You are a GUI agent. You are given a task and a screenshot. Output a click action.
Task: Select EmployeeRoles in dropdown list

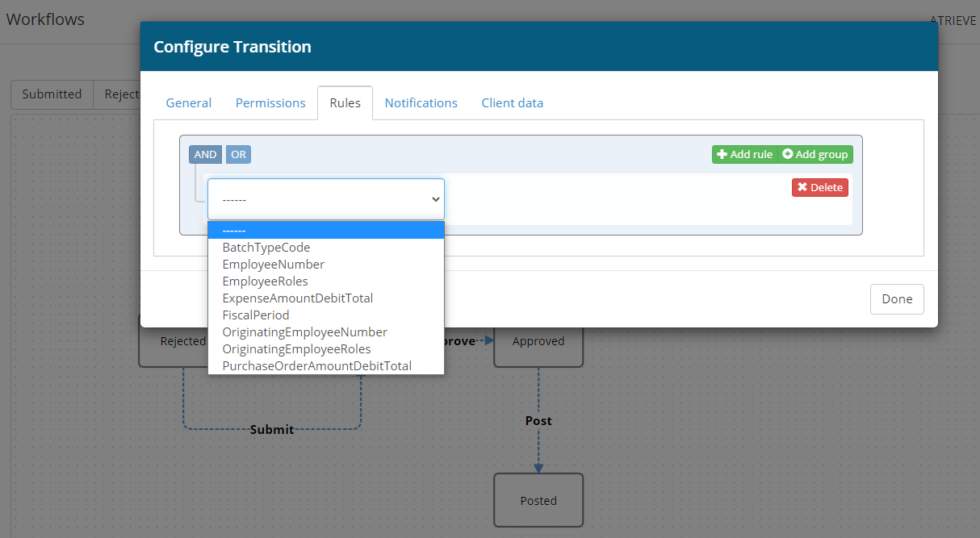265,282
